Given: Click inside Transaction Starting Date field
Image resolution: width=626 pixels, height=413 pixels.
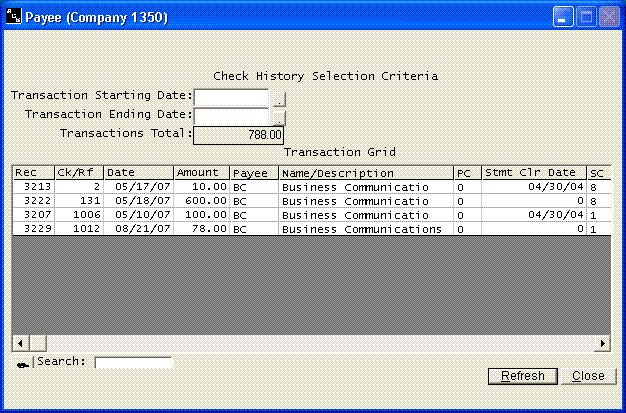Looking at the screenshot, I should [x=231, y=98].
